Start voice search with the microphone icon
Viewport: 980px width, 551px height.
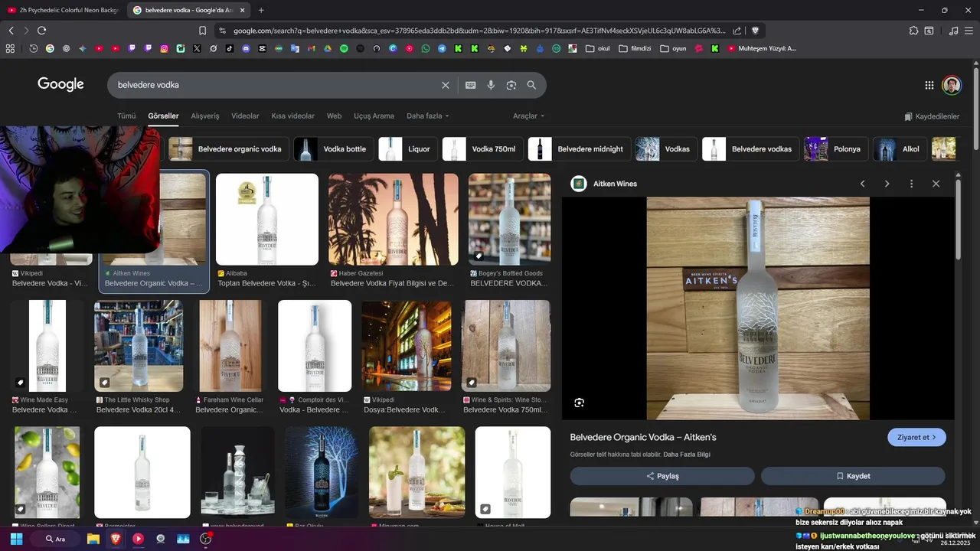pos(491,85)
